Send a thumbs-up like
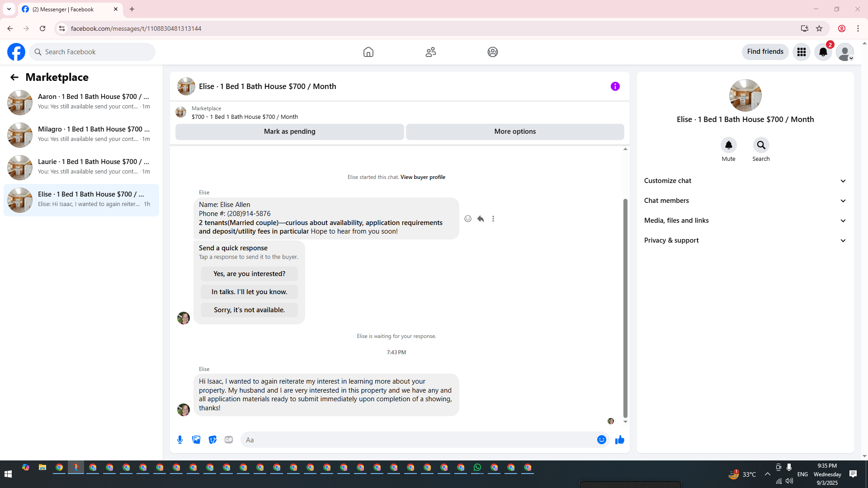The height and width of the screenshot is (488, 868). [620, 440]
